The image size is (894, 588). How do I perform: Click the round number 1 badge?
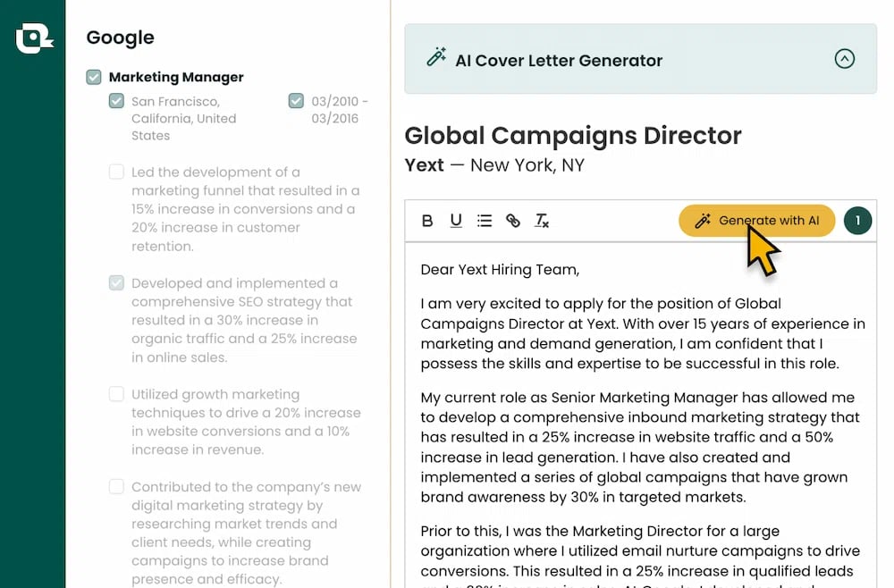tap(857, 221)
